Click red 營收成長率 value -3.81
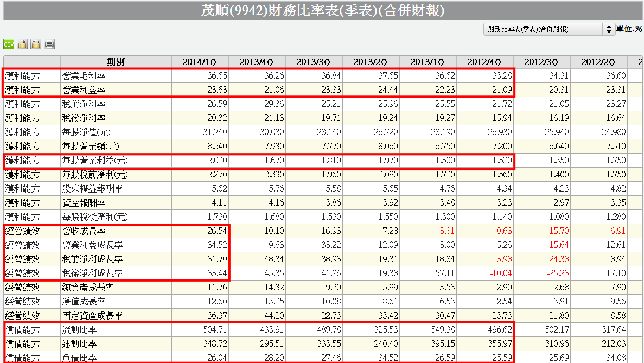The height and width of the screenshot is (363, 644). 445,231
